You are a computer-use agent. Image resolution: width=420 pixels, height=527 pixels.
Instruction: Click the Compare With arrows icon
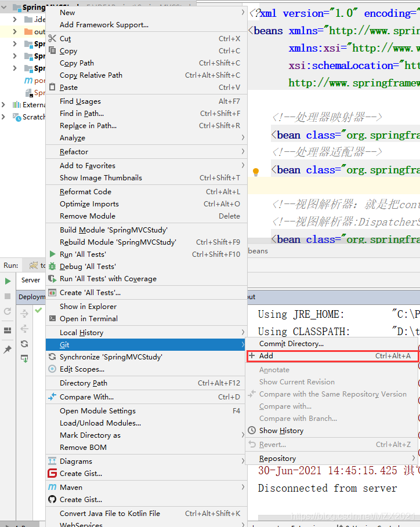tap(52, 397)
